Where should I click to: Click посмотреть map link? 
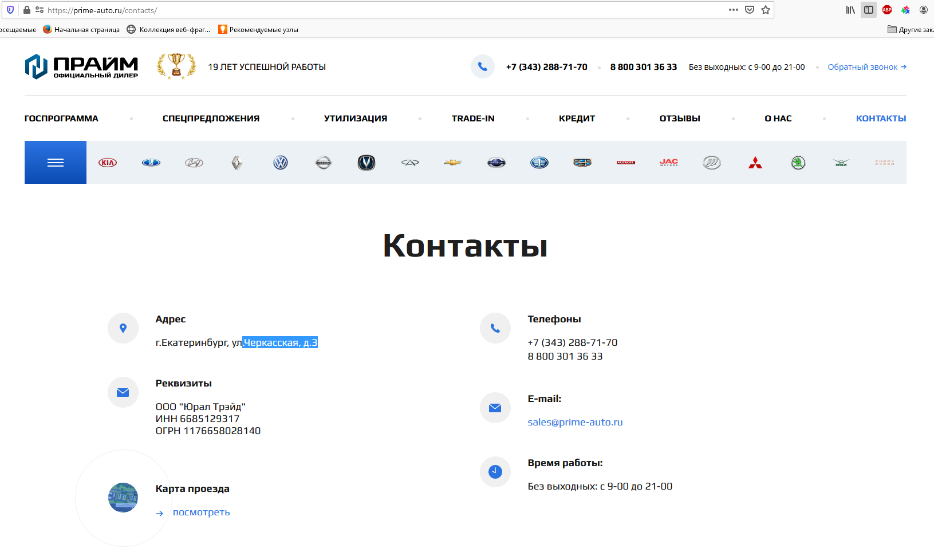tap(202, 512)
